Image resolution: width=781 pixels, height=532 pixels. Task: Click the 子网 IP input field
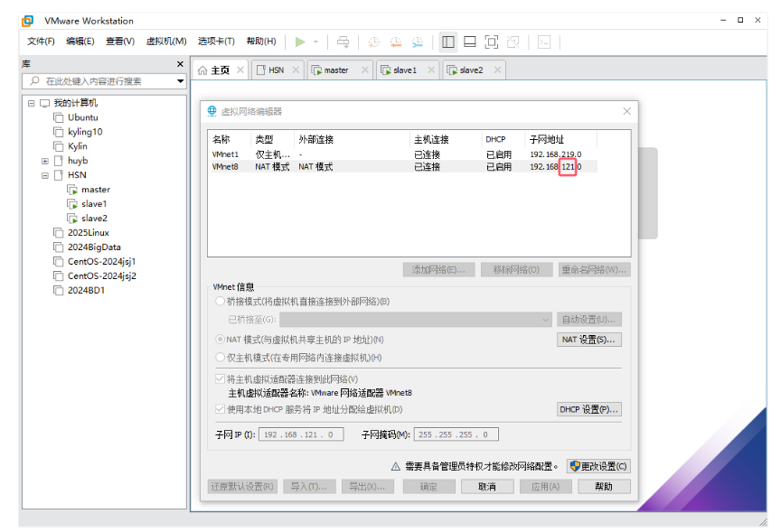click(x=301, y=435)
